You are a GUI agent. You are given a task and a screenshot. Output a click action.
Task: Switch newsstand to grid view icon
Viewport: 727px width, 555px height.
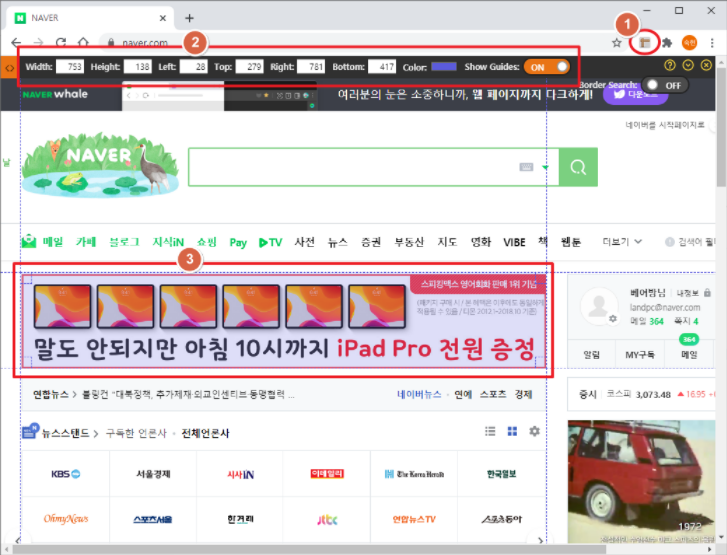tap(512, 432)
